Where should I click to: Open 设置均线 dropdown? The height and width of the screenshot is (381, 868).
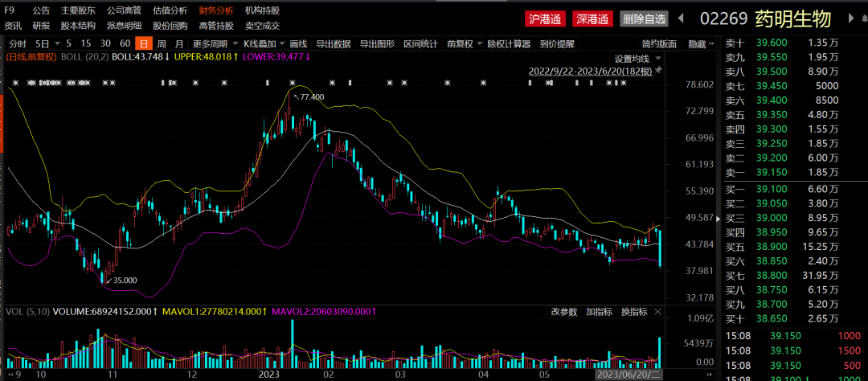(x=637, y=58)
